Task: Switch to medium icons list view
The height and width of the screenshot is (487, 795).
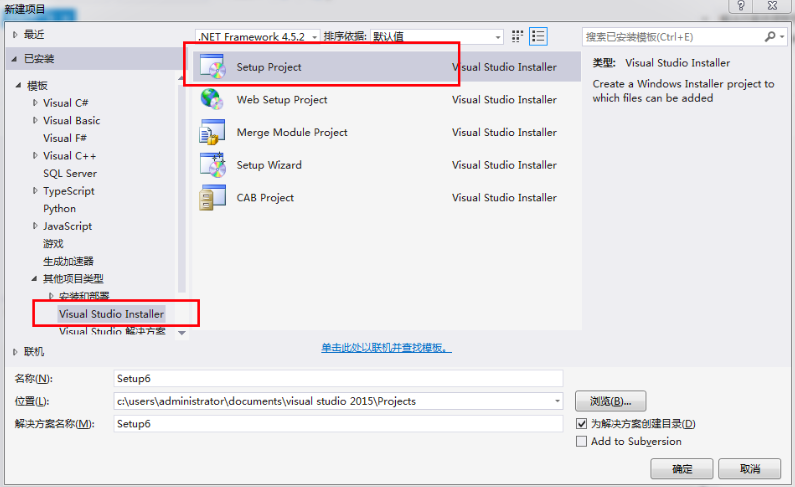Action: pos(538,36)
